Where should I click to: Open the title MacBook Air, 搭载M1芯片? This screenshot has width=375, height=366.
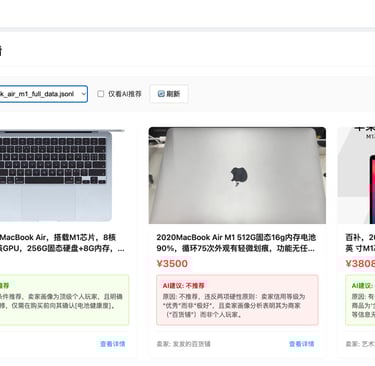click(x=62, y=243)
